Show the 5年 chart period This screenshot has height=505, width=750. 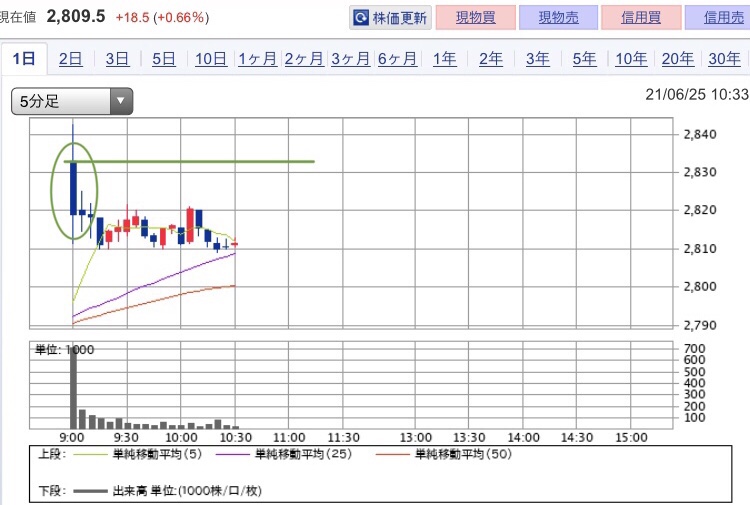pos(585,59)
